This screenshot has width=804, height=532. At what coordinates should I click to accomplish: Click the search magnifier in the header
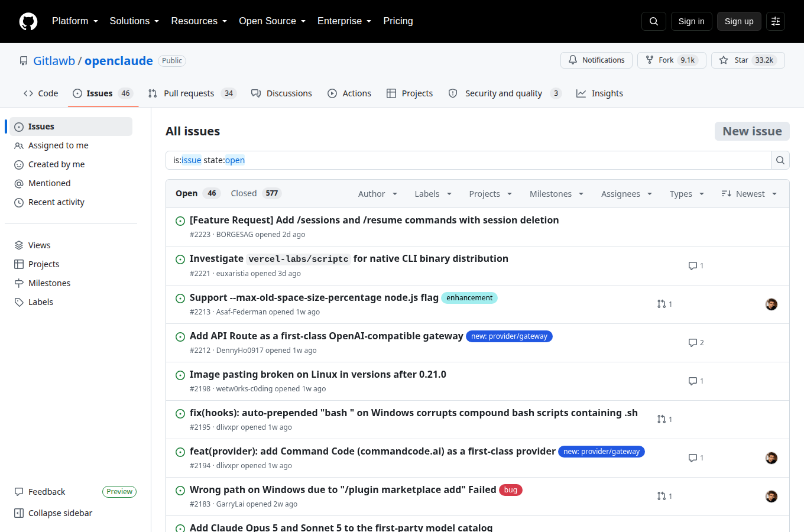[654, 21]
